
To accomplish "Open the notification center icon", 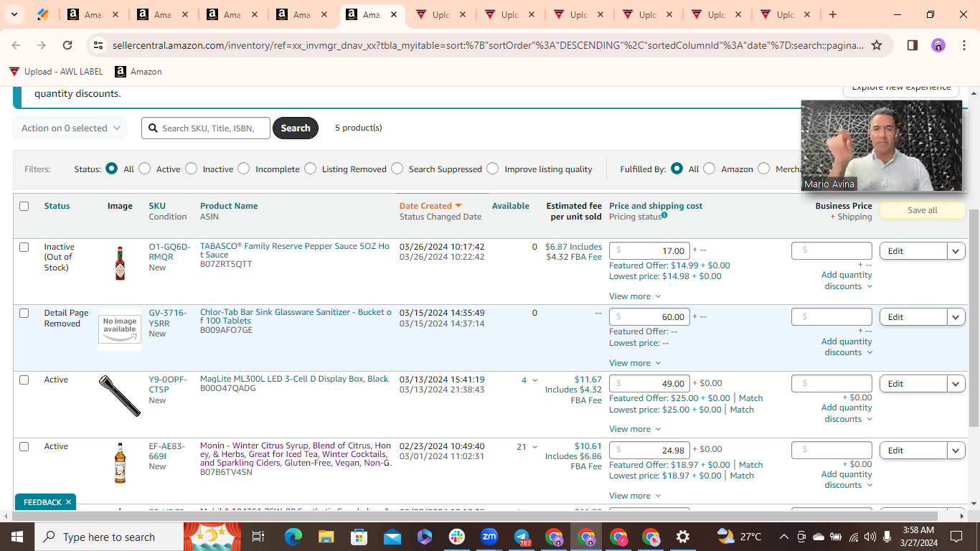I will pyautogui.click(x=956, y=537).
